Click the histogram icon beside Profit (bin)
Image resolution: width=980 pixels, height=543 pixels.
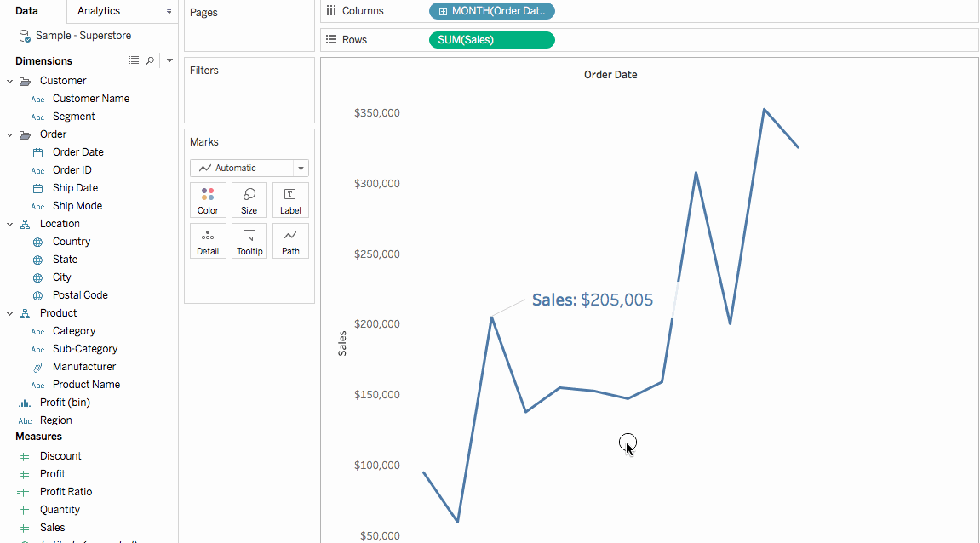(25, 403)
